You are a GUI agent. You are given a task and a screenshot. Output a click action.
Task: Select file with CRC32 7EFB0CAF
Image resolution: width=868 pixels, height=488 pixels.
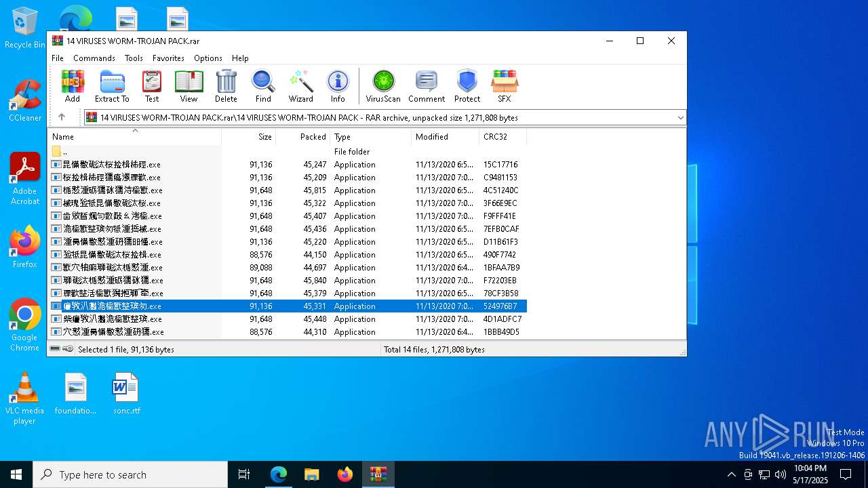click(x=288, y=229)
